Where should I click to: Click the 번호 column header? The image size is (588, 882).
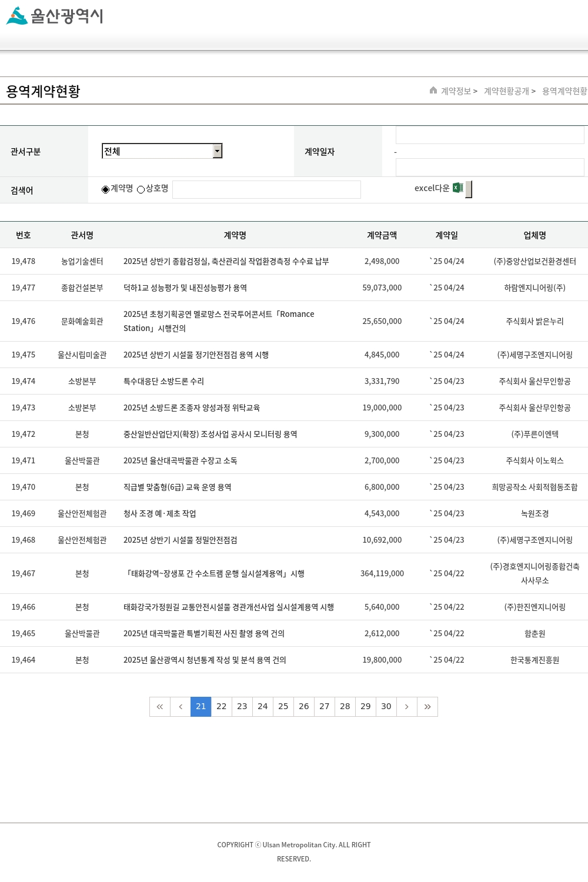click(24, 235)
